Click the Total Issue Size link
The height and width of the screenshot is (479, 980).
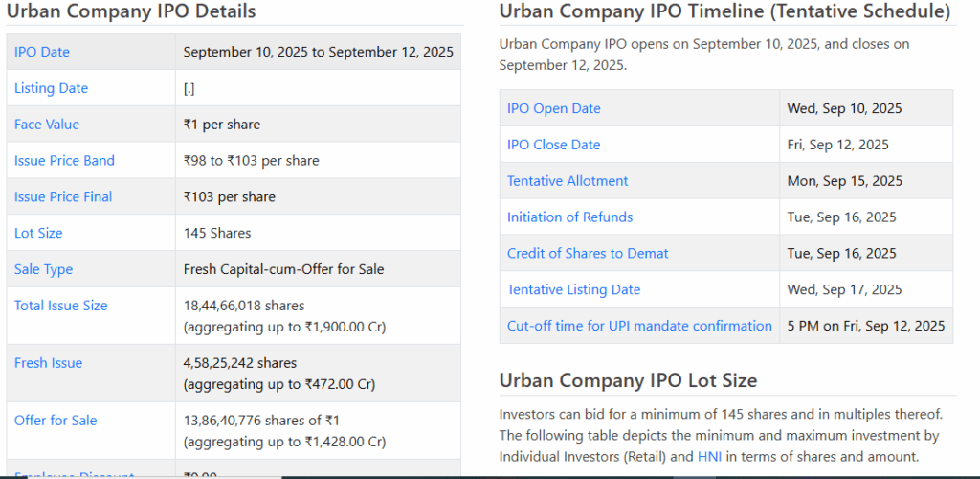point(60,306)
